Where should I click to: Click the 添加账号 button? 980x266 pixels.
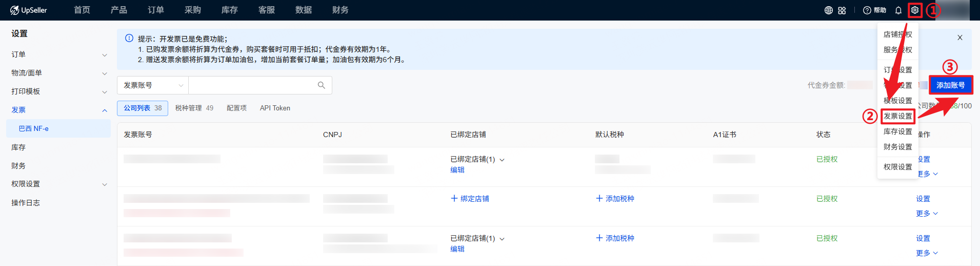click(x=950, y=85)
